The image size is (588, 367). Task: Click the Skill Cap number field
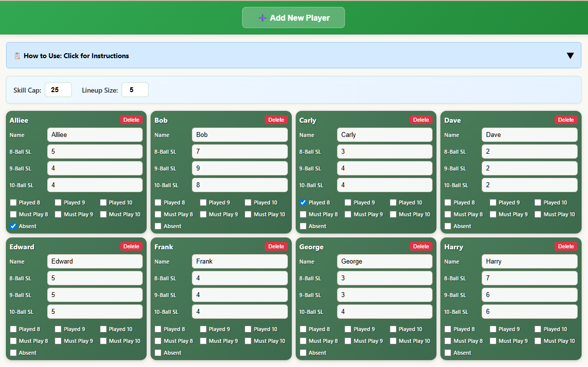(x=58, y=90)
